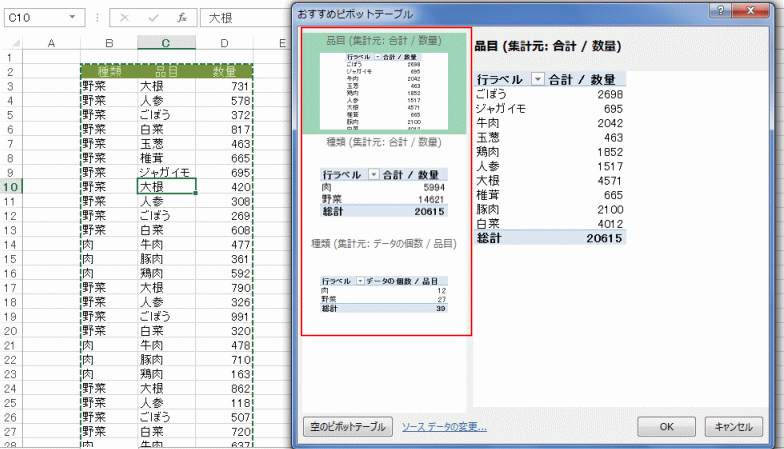Select the 品目 (合計 / 数量) pivot thumbnail

coord(386,84)
